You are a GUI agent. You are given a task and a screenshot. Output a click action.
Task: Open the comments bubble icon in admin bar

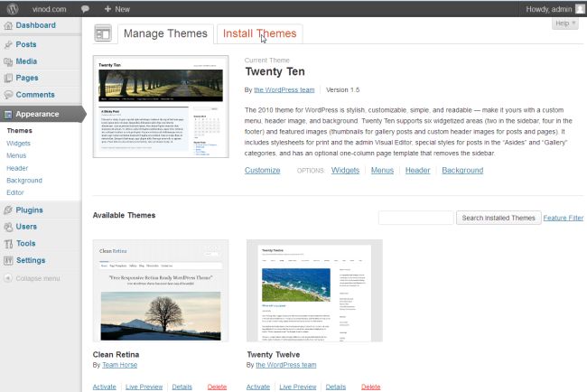[x=86, y=9]
